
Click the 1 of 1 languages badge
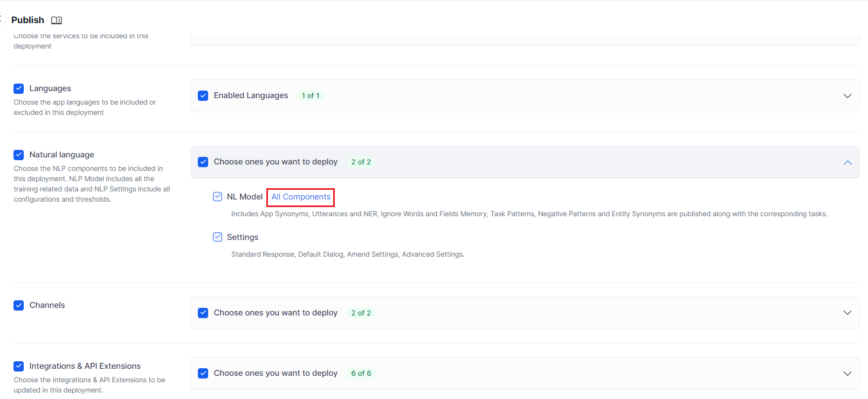point(311,96)
